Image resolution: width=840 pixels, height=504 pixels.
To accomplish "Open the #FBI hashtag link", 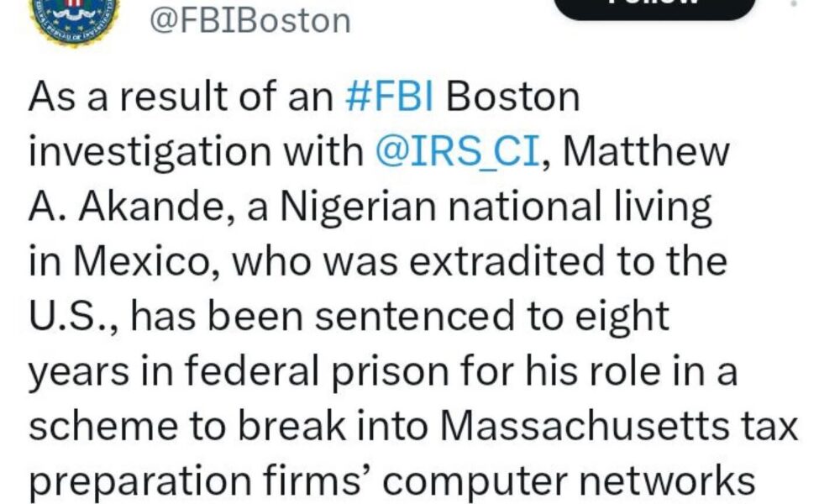I will (389, 98).
